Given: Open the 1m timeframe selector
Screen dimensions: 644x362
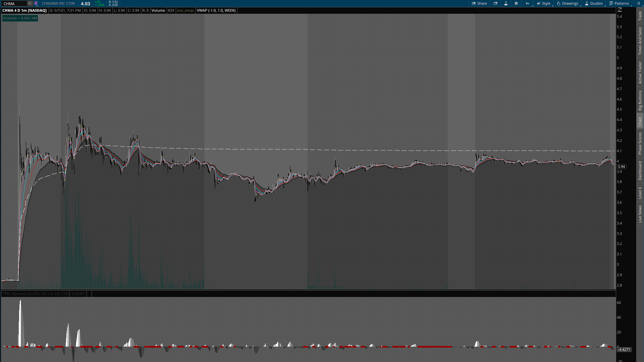Looking at the screenshot, I should (527, 3).
